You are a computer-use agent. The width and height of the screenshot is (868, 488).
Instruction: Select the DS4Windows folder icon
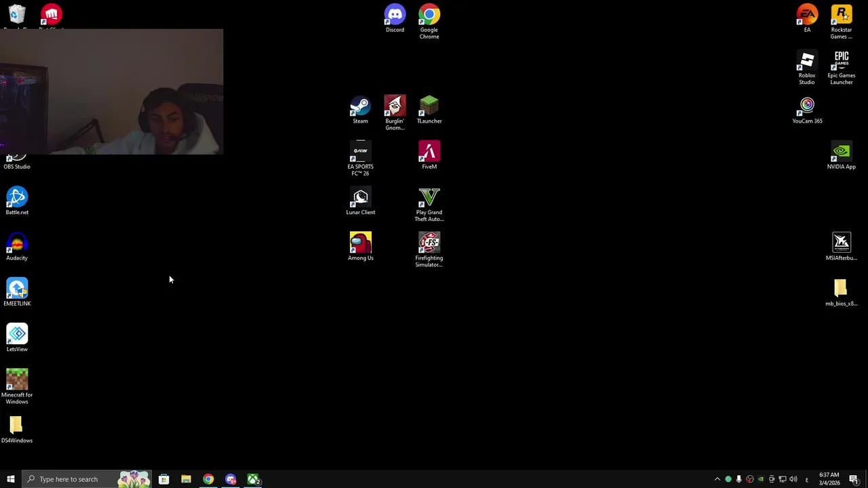17,429
